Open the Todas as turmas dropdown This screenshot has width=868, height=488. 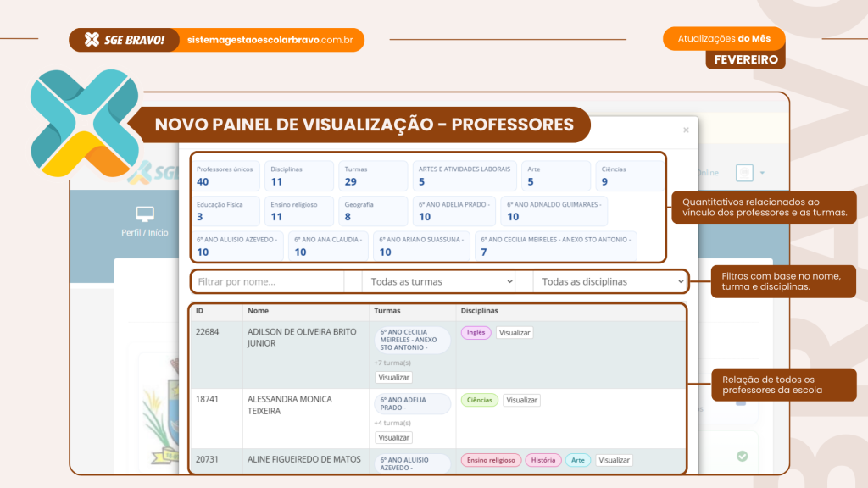point(438,281)
